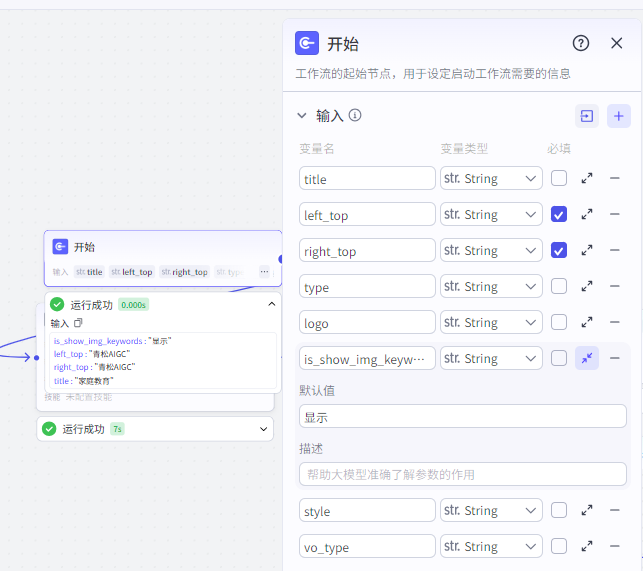Open the String type dropdown for is_show_img_keywords
The height and width of the screenshot is (571, 643).
click(491, 358)
